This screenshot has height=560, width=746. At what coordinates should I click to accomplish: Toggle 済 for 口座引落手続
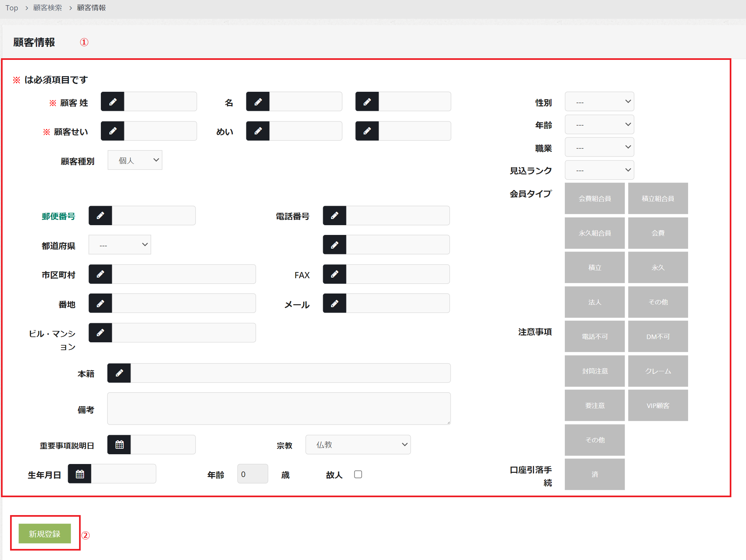(x=594, y=474)
